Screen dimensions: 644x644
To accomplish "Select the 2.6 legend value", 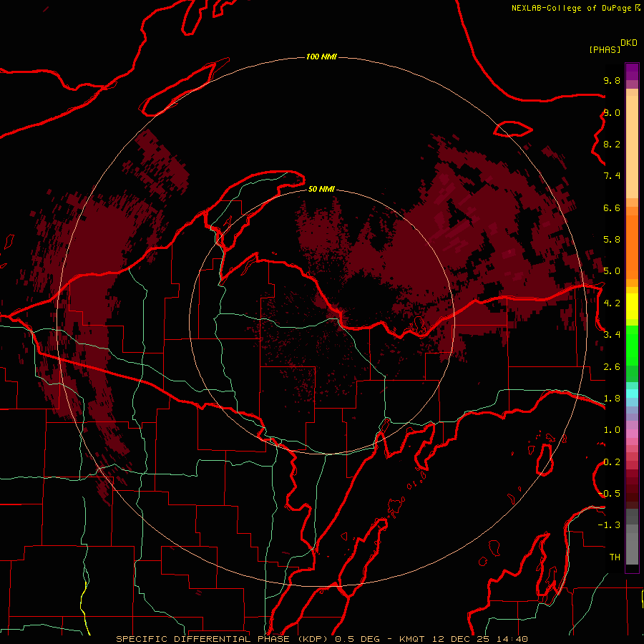I will tap(612, 367).
